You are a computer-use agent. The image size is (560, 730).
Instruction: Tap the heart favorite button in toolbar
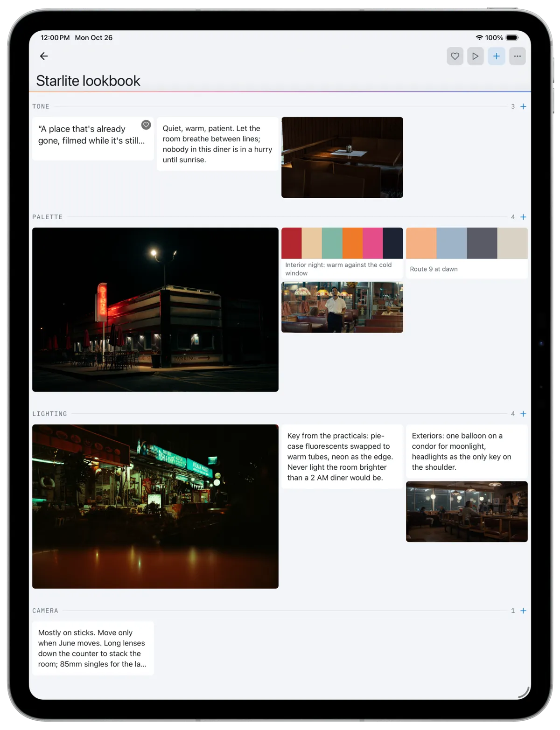pos(455,56)
